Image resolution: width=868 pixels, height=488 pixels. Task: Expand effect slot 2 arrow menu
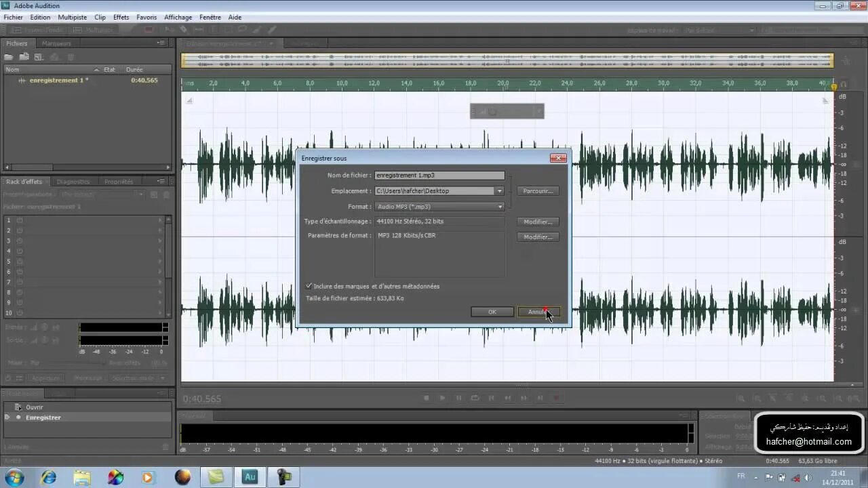point(161,230)
